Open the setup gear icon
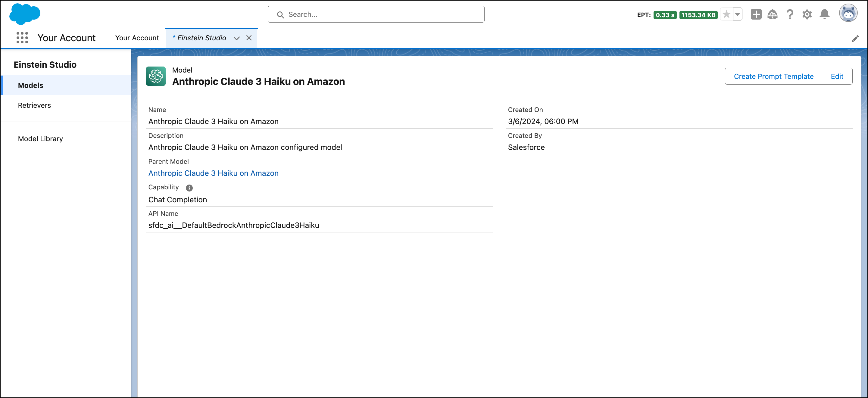The height and width of the screenshot is (398, 868). pos(807,14)
